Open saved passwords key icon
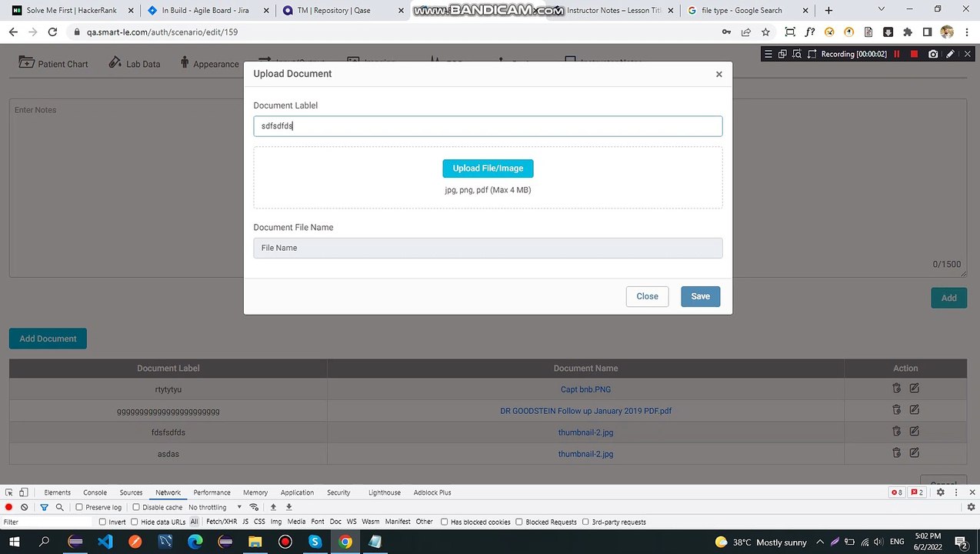Image resolution: width=980 pixels, height=554 pixels. point(726,32)
